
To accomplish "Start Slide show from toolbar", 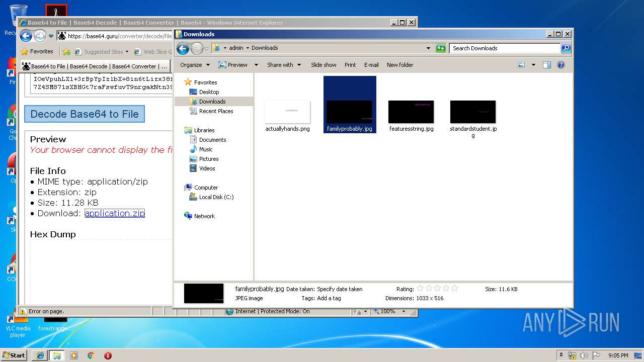I will pos(324,65).
